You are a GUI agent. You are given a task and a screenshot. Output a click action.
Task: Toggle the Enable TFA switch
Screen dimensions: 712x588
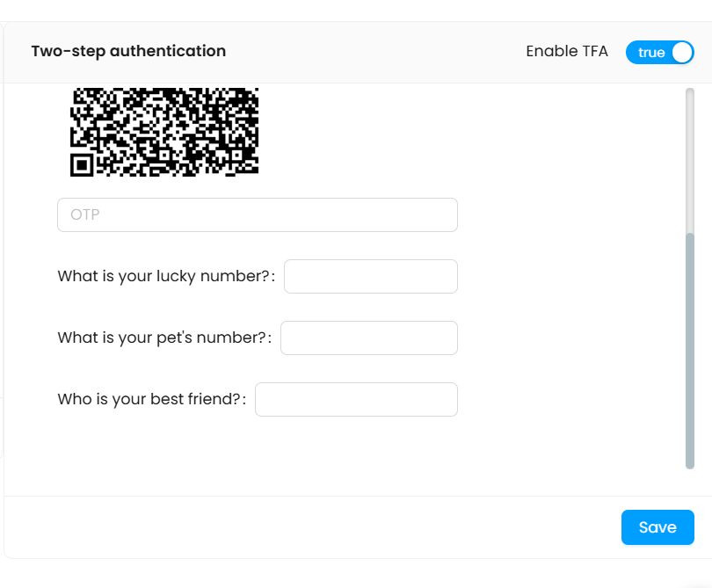click(x=659, y=53)
